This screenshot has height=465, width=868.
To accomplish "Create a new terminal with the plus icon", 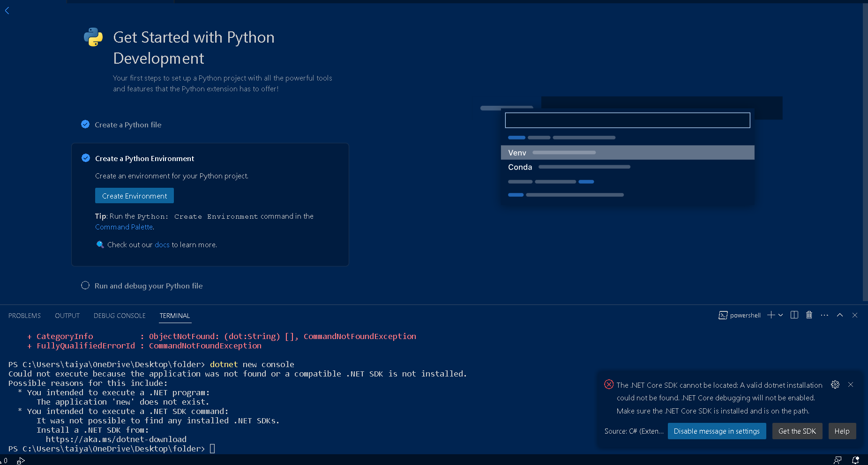I will pyautogui.click(x=770, y=315).
